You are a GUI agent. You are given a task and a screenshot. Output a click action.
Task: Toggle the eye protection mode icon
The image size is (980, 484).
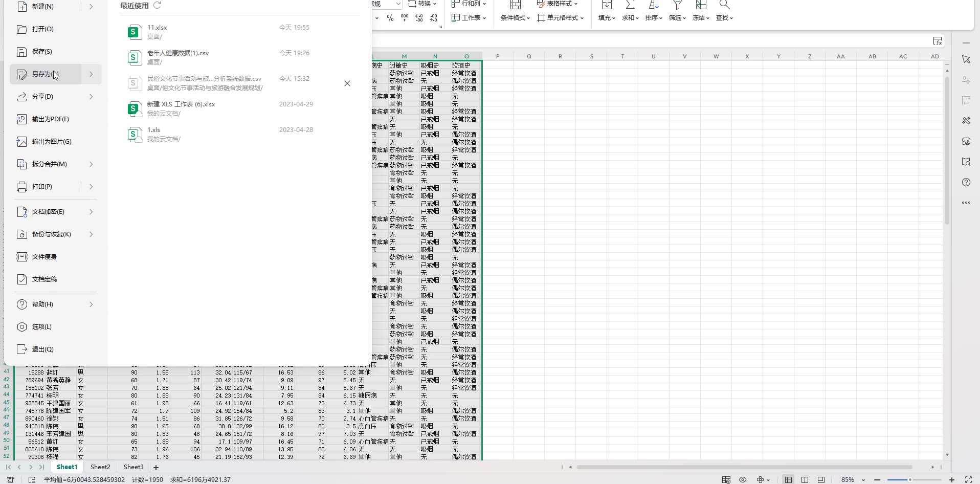tap(743, 479)
